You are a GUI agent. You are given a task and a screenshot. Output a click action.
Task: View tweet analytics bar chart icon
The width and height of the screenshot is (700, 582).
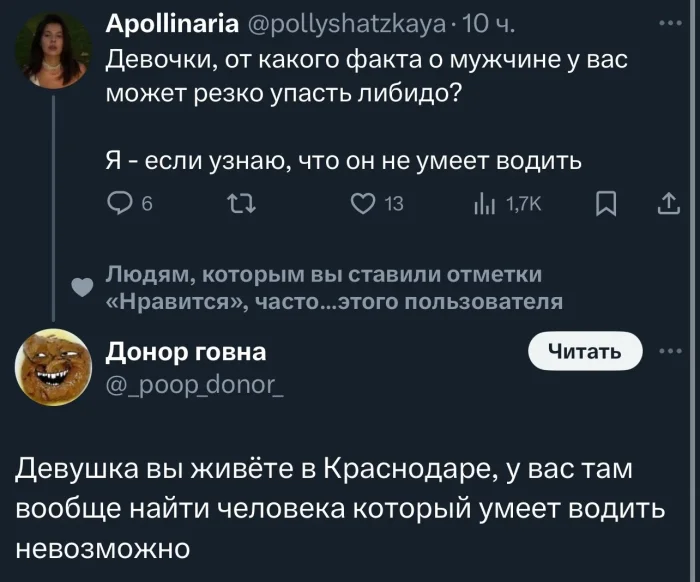[481, 205]
